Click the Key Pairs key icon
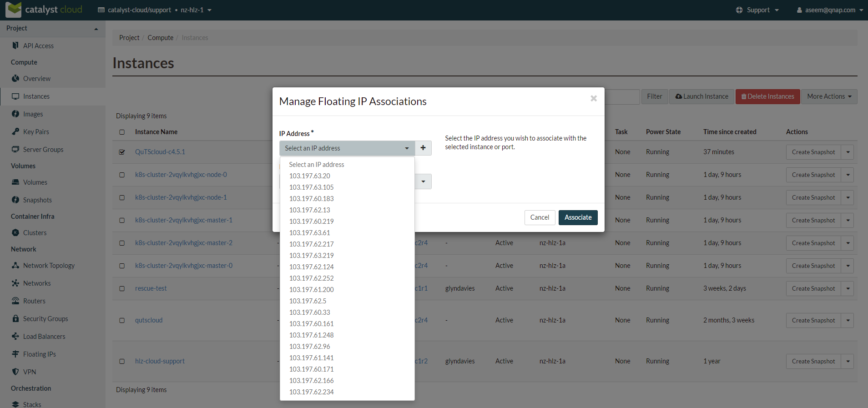Image resolution: width=868 pixels, height=408 pixels. coord(15,132)
